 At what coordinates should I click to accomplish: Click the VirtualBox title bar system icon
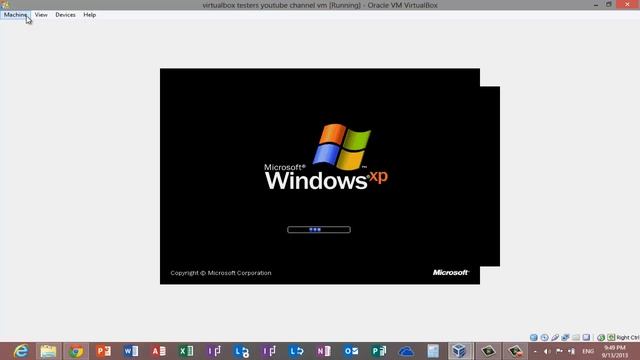[5, 5]
